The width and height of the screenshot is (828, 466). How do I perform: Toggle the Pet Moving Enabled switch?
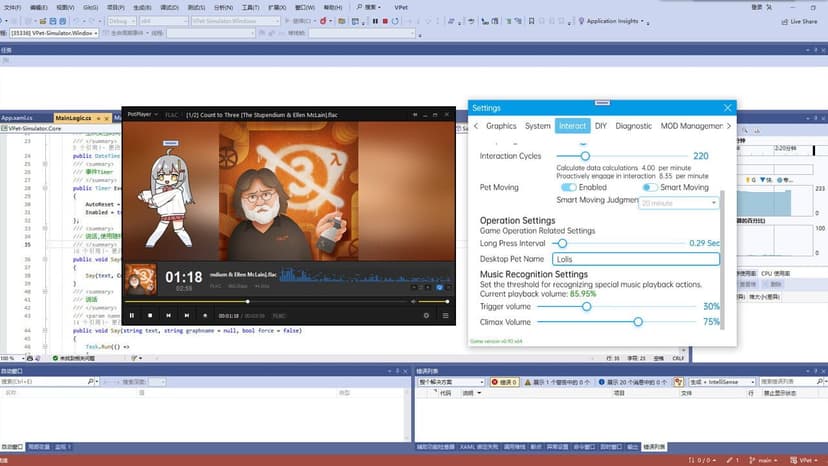(x=568, y=187)
